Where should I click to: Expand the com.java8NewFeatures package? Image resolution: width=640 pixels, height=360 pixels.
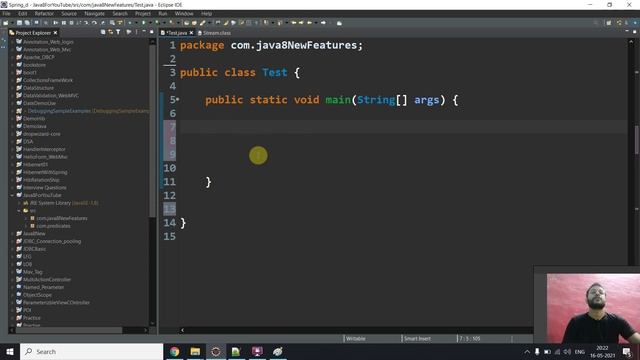(26, 218)
